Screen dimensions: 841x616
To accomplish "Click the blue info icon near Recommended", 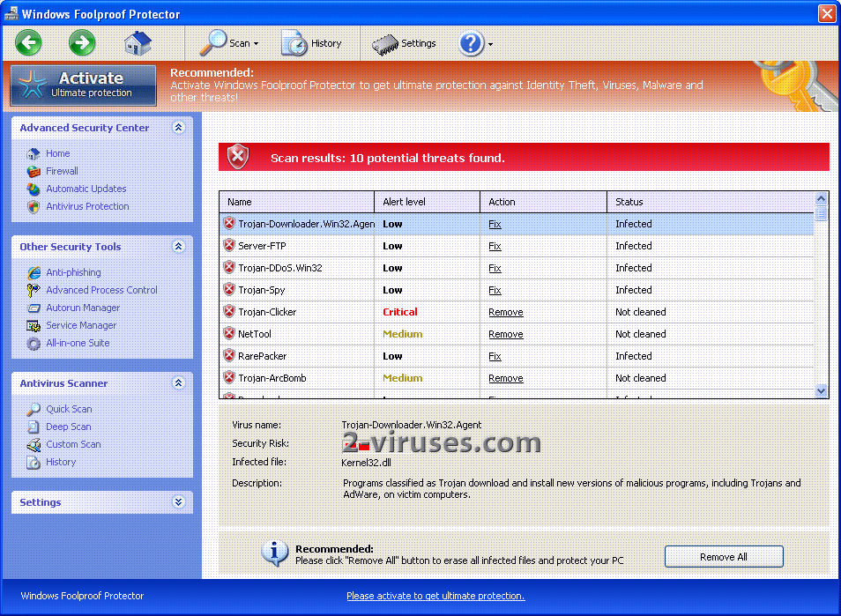I will [275, 553].
